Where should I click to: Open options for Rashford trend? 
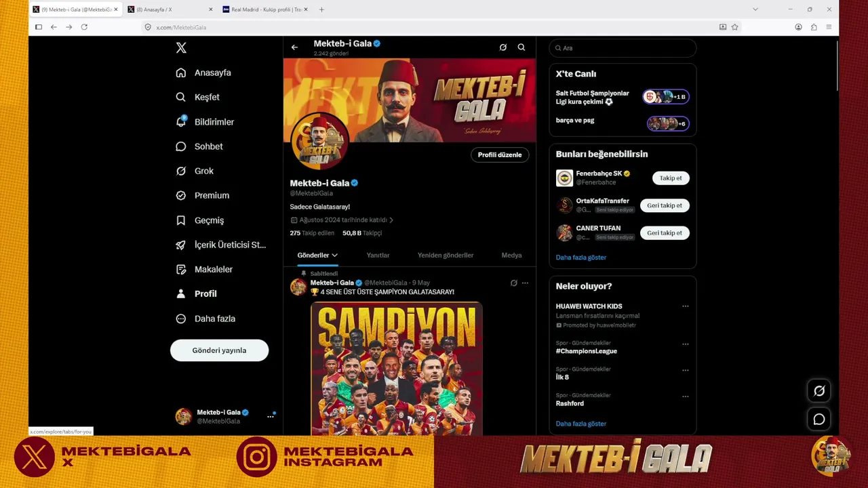[685, 396]
